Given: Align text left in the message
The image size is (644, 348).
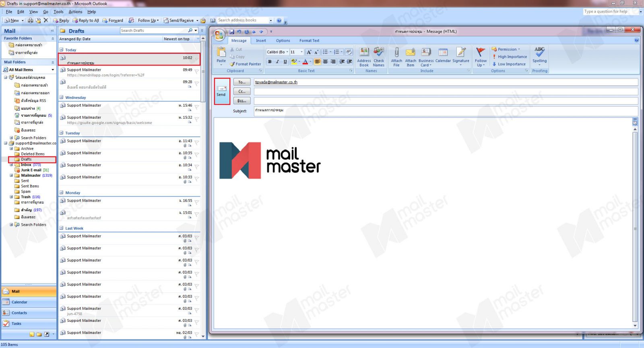Looking at the screenshot, I should point(318,62).
